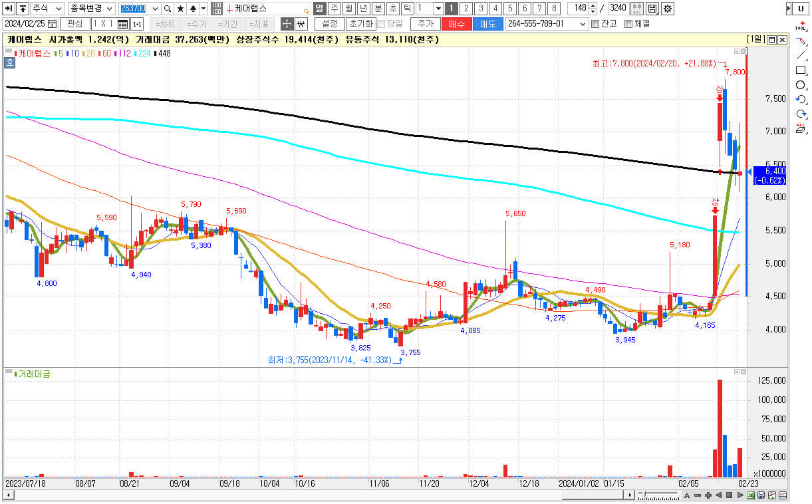Open the gear settings icon
812x504 pixels.
pyautogui.click(x=667, y=9)
